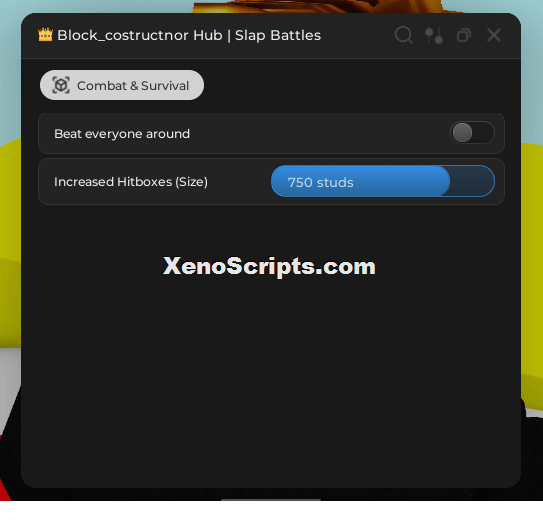Close the Block_costructnor Hub window
Viewport: 543px width, 531px height.
click(493, 35)
